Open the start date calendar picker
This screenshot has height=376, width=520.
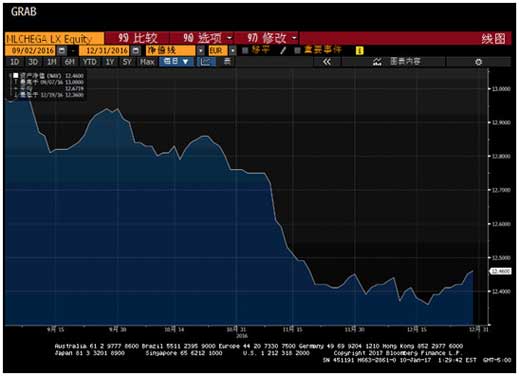(62, 51)
